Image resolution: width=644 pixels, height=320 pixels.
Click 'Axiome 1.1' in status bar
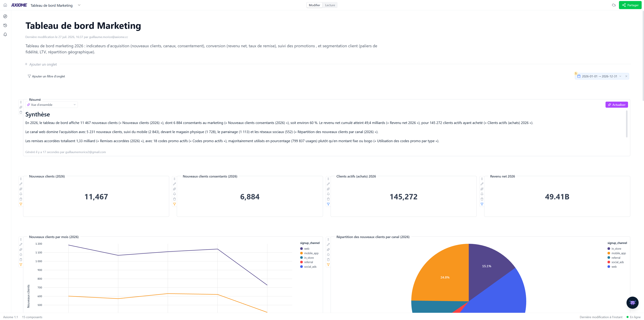[10, 317]
